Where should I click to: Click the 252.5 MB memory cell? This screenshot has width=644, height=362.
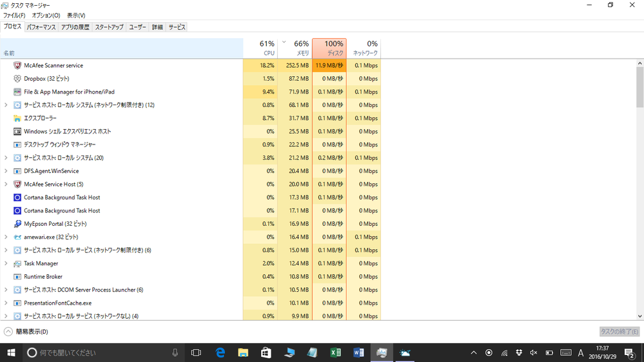coord(295,65)
